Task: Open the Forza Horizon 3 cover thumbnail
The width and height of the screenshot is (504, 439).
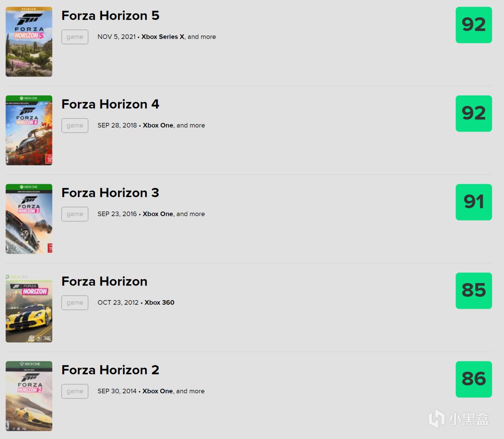Action: (29, 219)
